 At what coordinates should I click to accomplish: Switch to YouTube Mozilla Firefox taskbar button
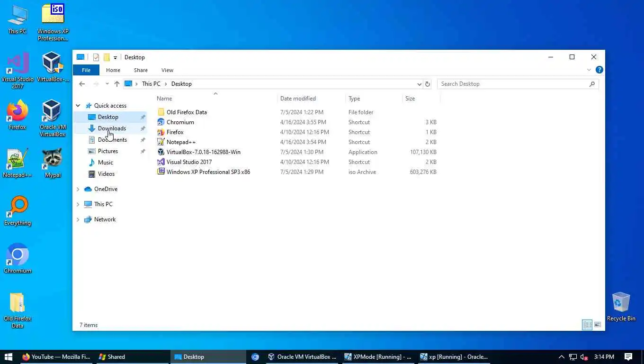56,357
